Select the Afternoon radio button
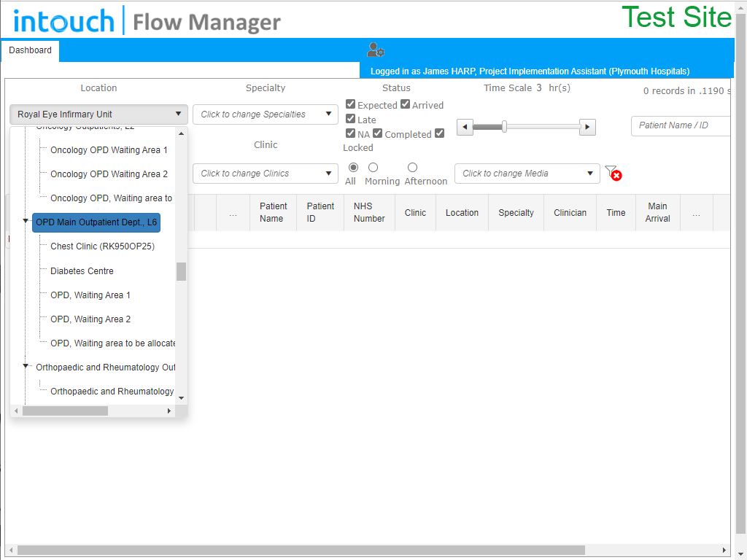This screenshot has height=560, width=747. click(413, 167)
